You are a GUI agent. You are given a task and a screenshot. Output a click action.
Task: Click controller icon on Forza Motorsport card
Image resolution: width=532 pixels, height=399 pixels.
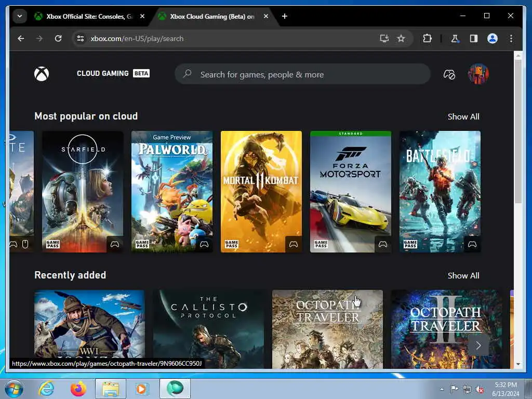(383, 244)
